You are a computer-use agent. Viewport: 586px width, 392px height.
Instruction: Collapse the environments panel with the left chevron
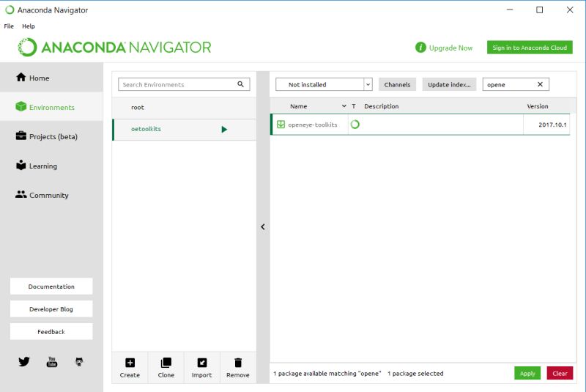[x=263, y=227]
